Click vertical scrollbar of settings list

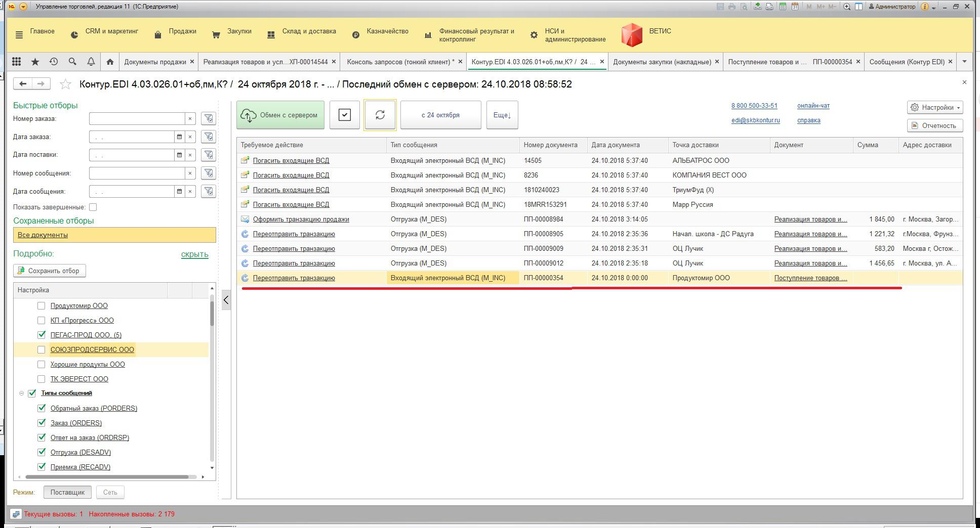[212, 314]
